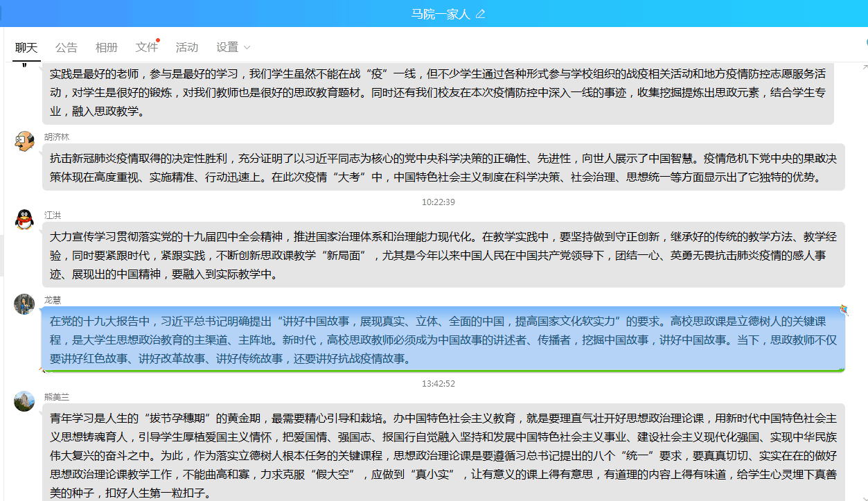The height and width of the screenshot is (501, 868).
Task: Open the 公告 tab
Action: tap(67, 47)
